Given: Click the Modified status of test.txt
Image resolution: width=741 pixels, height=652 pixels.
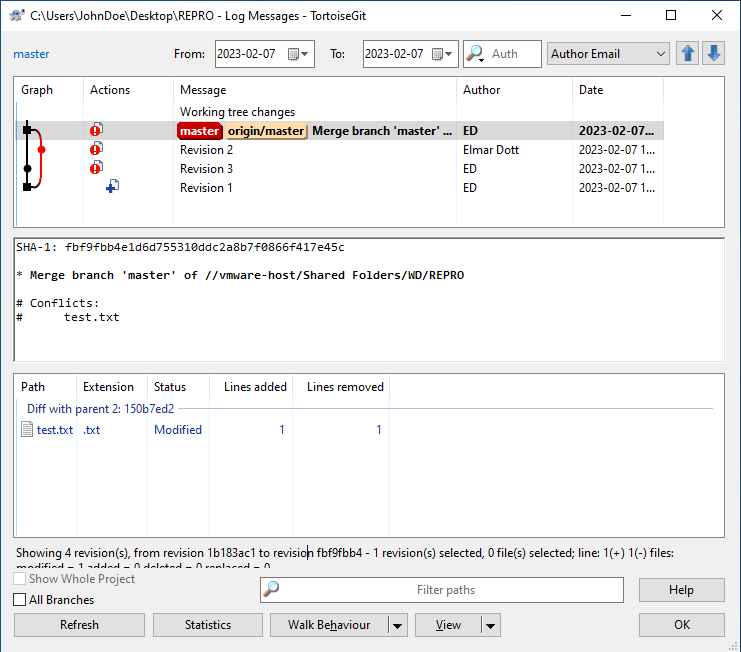Looking at the screenshot, I should (x=178, y=429).
